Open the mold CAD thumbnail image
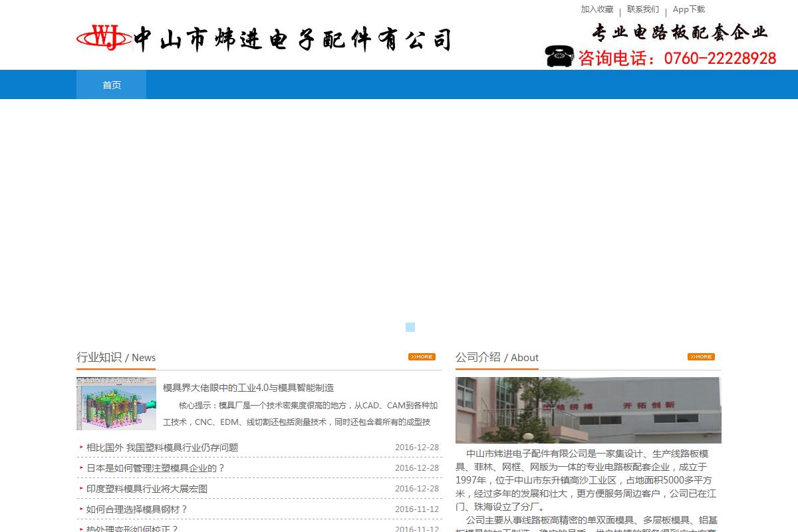Viewport: 798px width, 532px height. (x=116, y=404)
